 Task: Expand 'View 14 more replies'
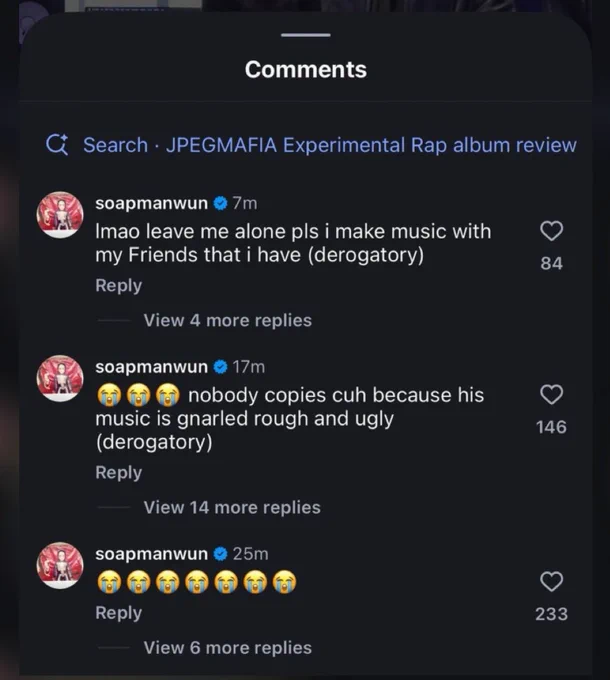click(x=232, y=507)
